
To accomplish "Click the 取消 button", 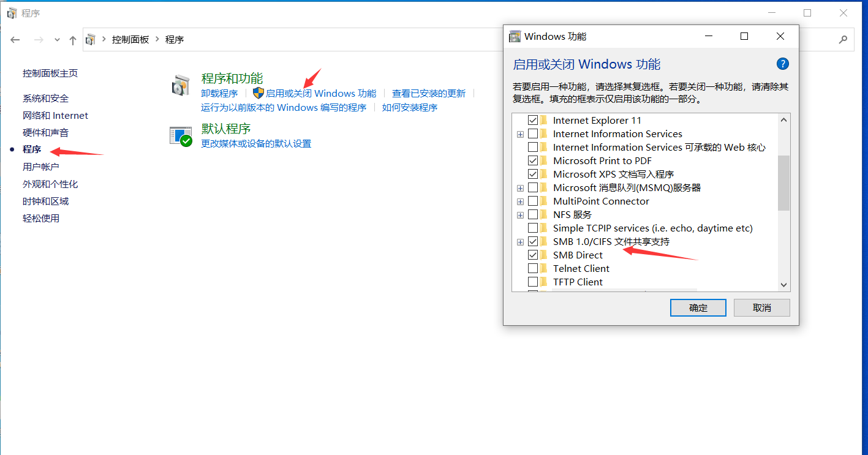I will 762,307.
